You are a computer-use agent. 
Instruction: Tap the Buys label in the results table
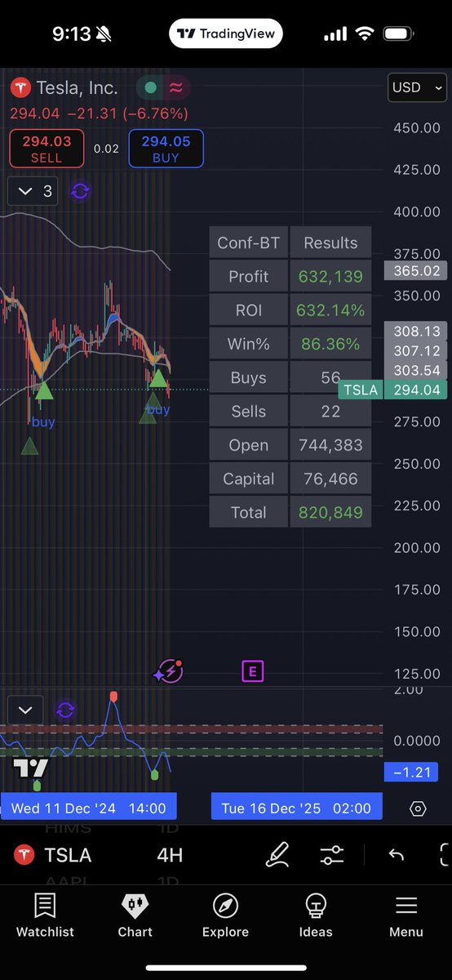(x=248, y=377)
